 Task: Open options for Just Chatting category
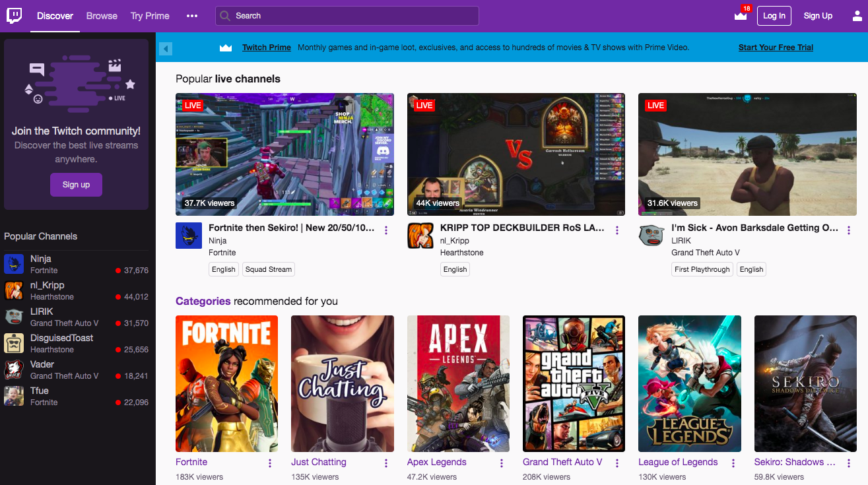385,463
